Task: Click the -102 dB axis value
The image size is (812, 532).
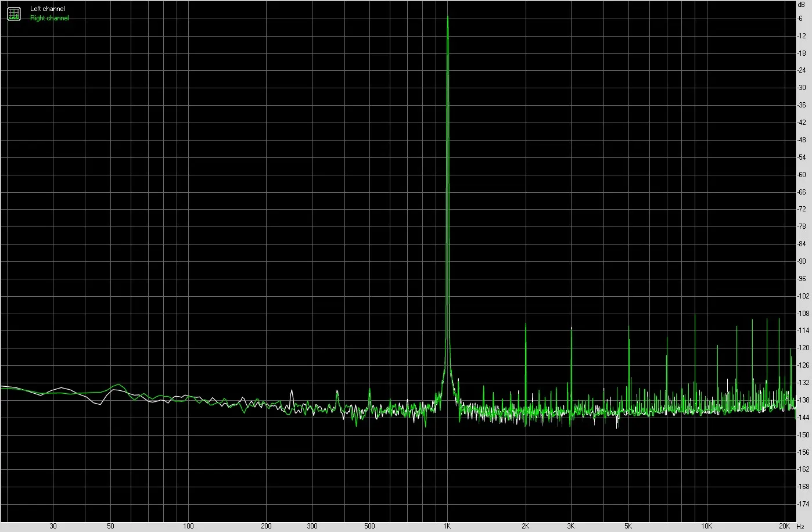Action: point(803,296)
